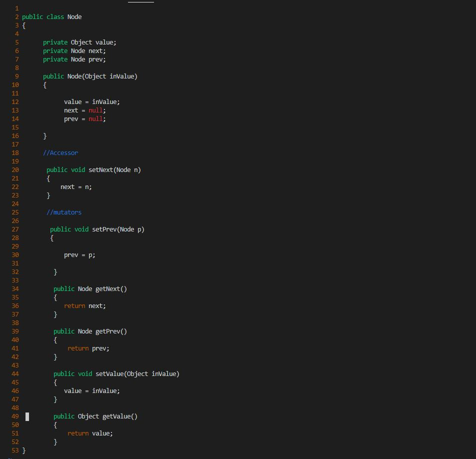The height and width of the screenshot is (459, 476).
Task: Select the setNext method name
Action: (x=101, y=169)
